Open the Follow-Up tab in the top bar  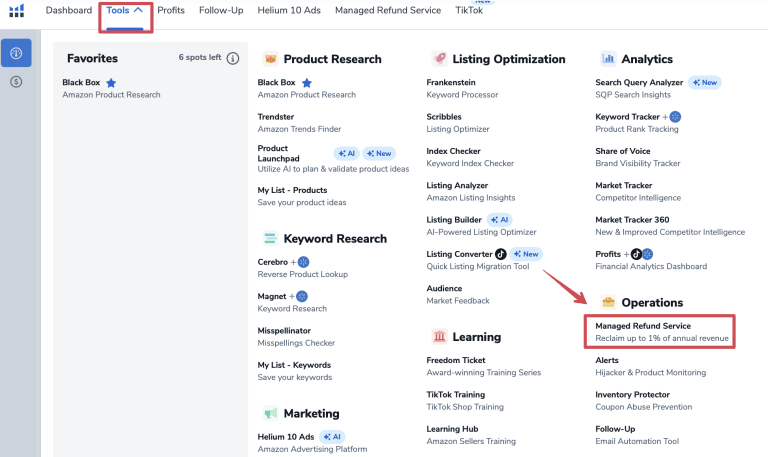click(x=221, y=10)
